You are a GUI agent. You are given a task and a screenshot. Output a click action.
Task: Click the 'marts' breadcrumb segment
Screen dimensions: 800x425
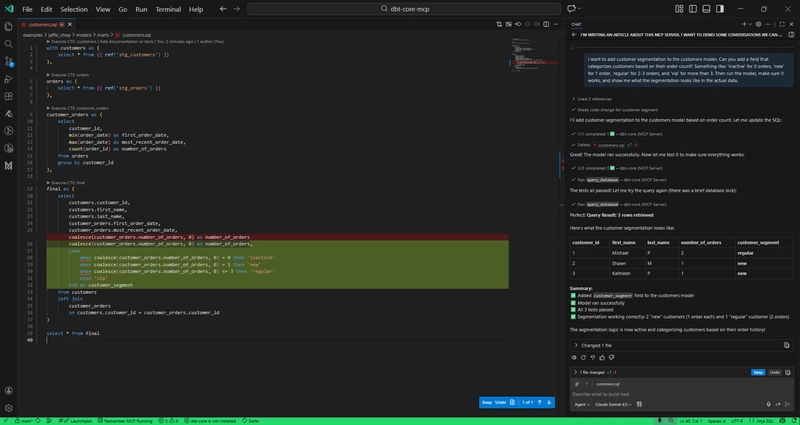click(x=104, y=35)
